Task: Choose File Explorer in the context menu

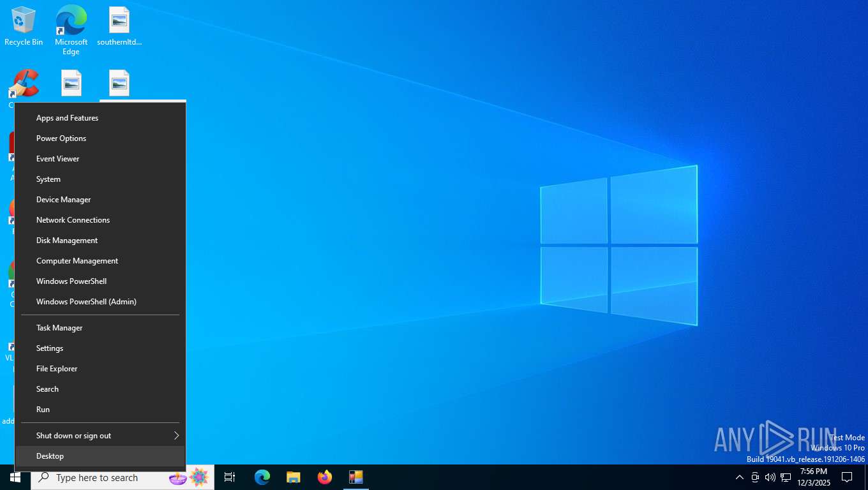Action: [x=100, y=369]
